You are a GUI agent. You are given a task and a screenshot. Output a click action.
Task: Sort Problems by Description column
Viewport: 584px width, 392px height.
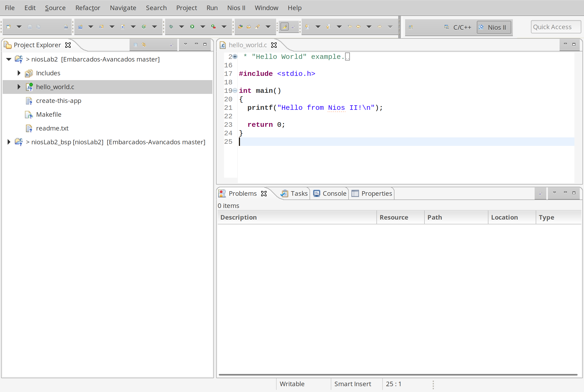[x=297, y=217]
